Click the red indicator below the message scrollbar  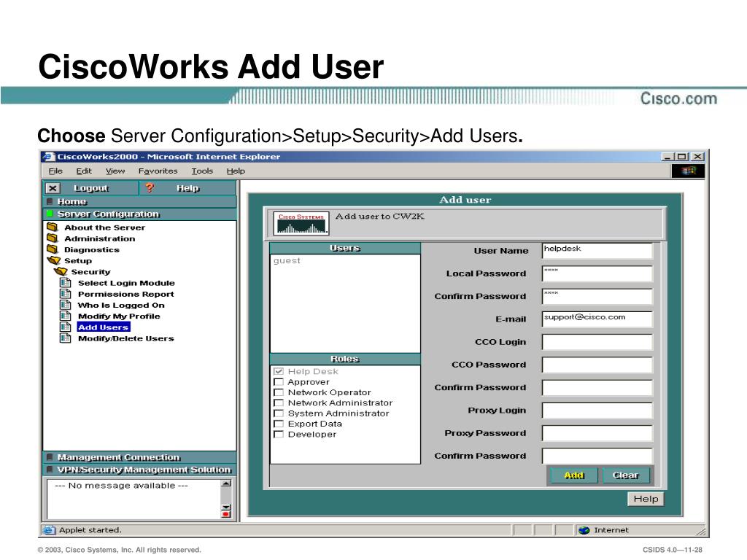tap(226, 514)
